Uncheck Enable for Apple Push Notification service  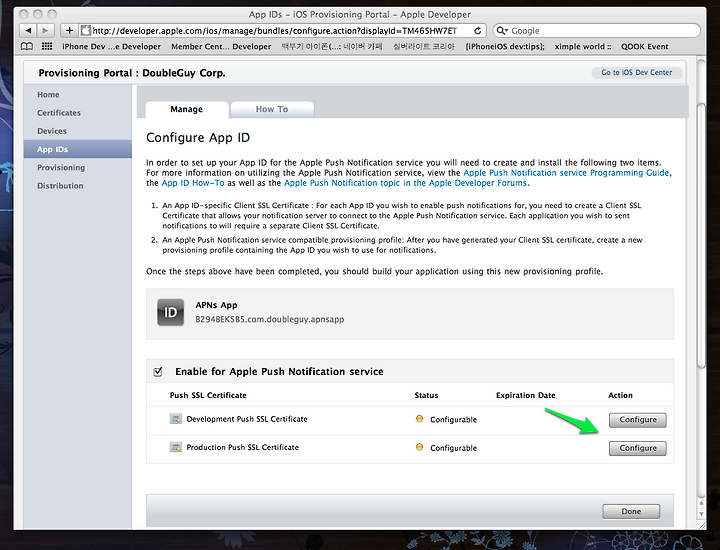pos(158,371)
